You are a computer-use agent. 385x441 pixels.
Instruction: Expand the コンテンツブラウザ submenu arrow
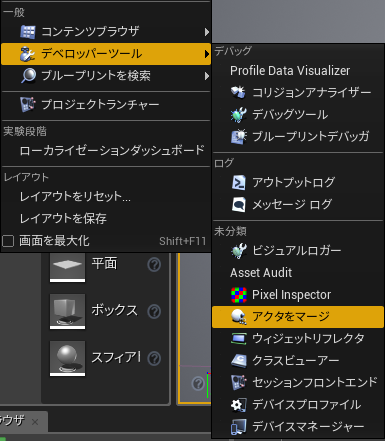207,32
